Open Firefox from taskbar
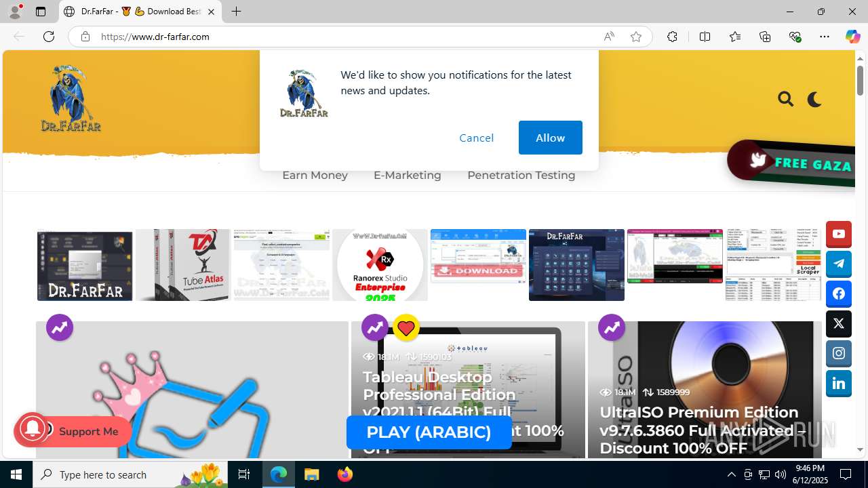 pos(344,474)
